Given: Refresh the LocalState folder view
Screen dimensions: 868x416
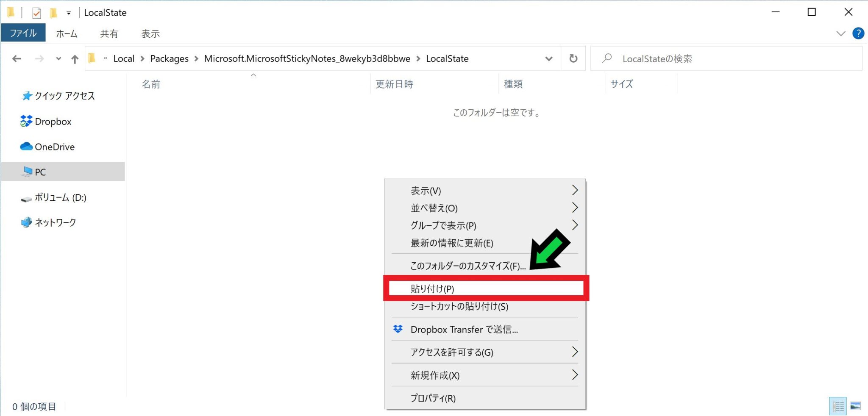Looking at the screenshot, I should (573, 58).
